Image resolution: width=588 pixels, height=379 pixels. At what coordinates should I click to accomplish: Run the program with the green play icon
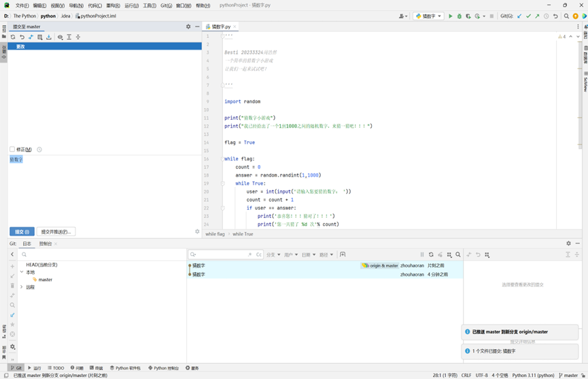[450, 16]
